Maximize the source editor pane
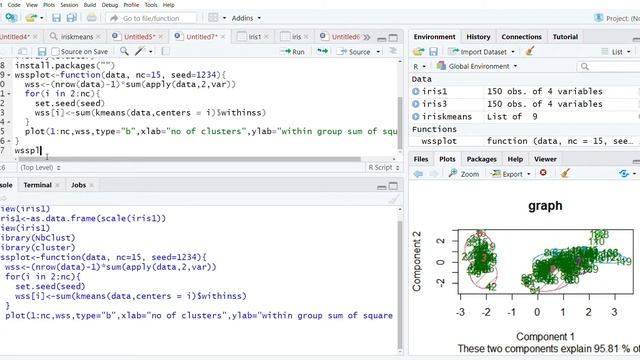Viewport: 640px width, 360px height. (x=393, y=38)
